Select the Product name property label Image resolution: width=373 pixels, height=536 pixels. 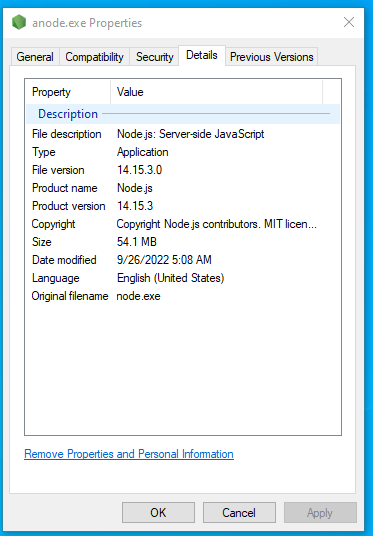pos(65,188)
